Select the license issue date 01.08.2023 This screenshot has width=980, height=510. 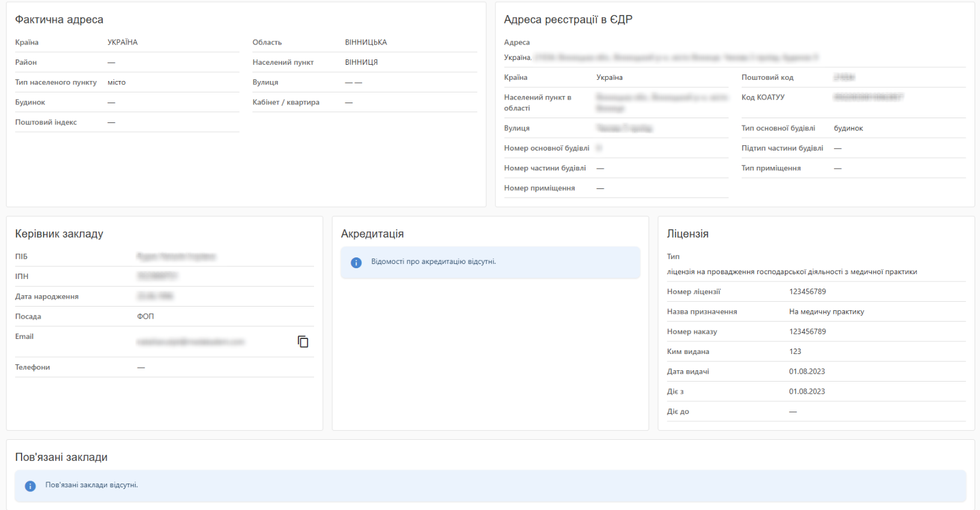pos(806,371)
